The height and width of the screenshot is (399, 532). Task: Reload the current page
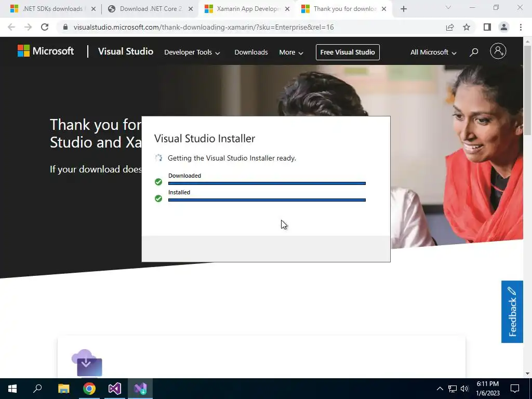coord(45,27)
